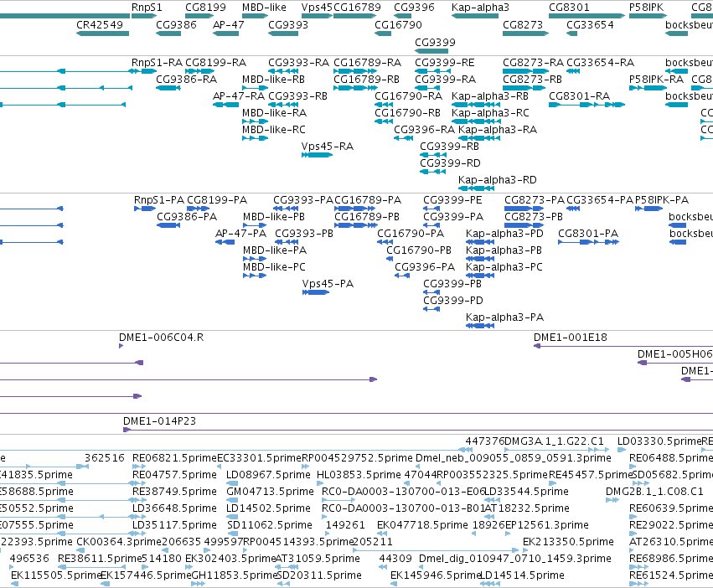The width and height of the screenshot is (713, 588).
Task: Click the CG9399-RE transcript label
Action: coord(445,62)
